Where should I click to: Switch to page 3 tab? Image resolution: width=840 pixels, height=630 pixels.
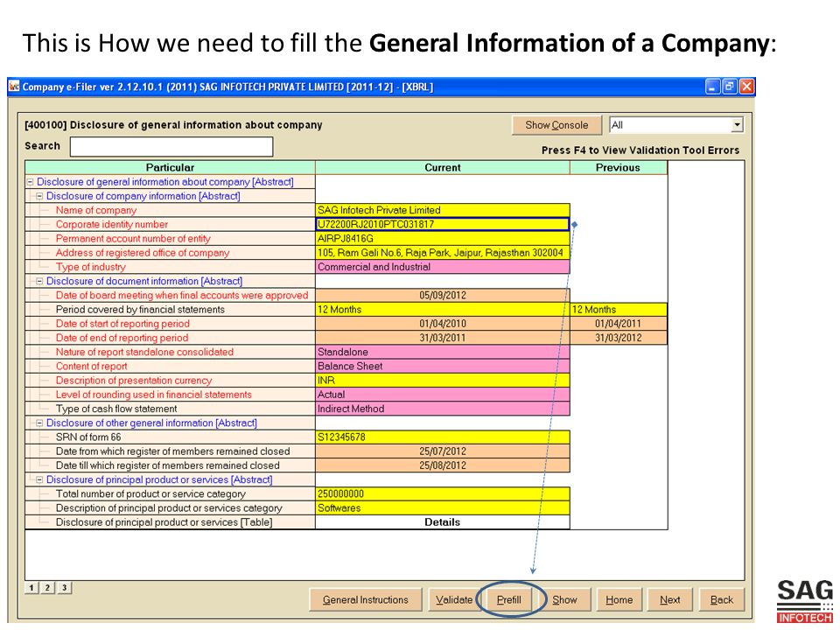[64, 588]
